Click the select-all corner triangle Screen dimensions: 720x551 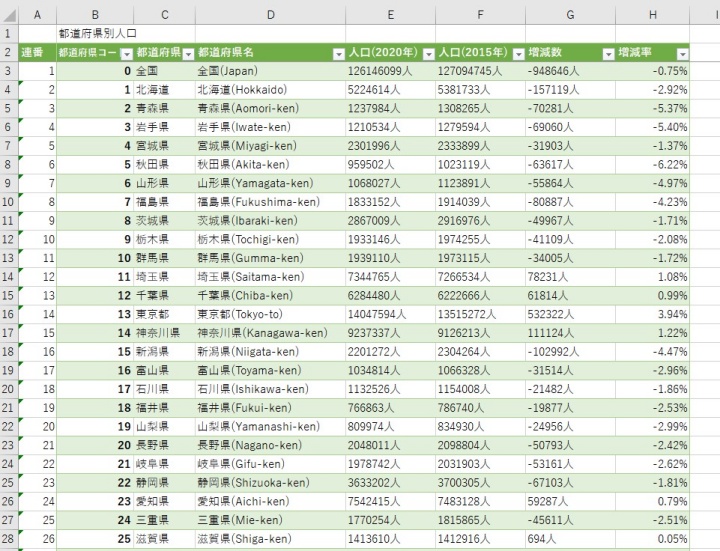click(x=9, y=15)
